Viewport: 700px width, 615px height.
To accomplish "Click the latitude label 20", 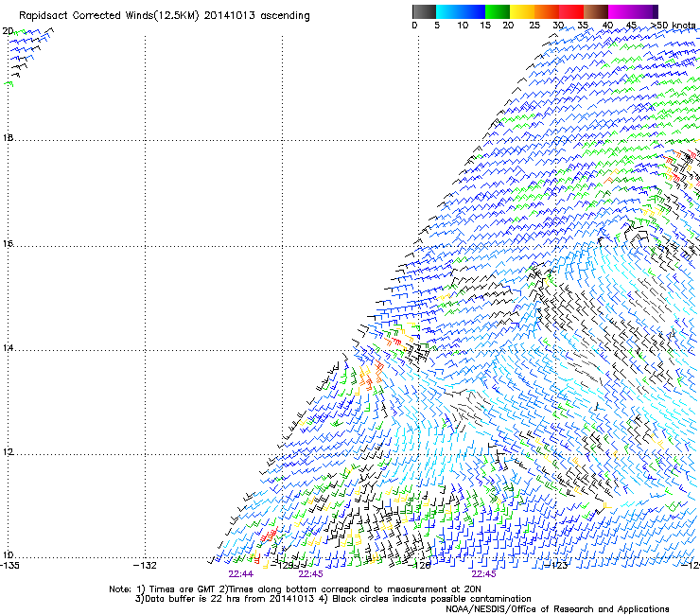I will (8, 31).
